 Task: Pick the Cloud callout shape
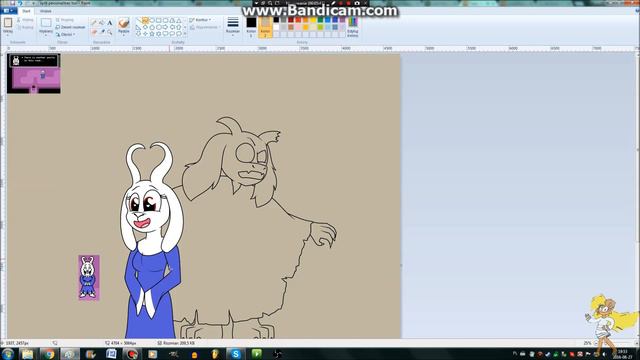179,34
